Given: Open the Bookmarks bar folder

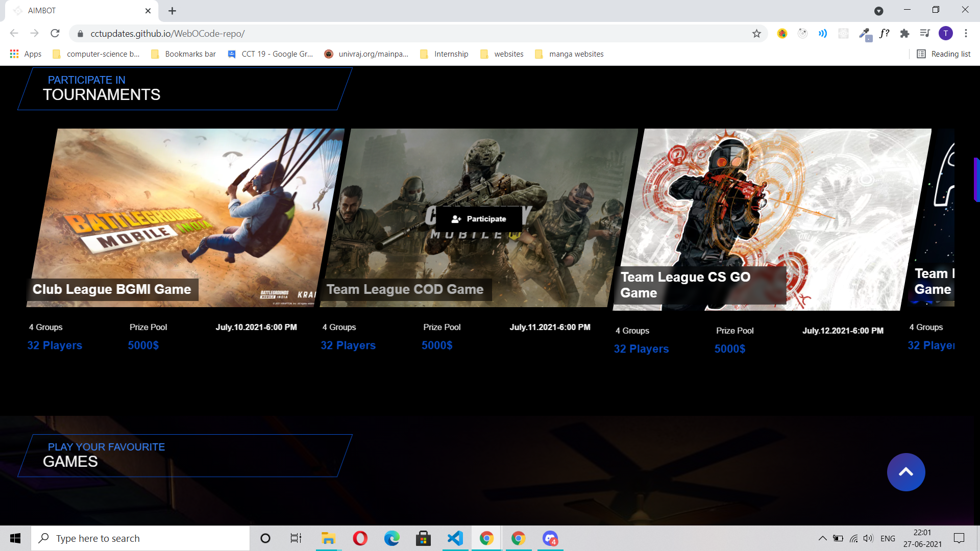Looking at the screenshot, I should click(x=184, y=54).
